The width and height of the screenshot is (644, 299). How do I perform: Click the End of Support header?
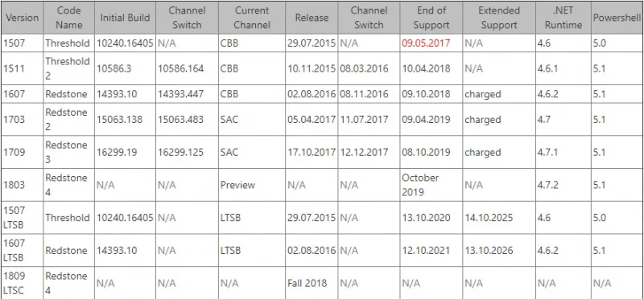pyautogui.click(x=431, y=18)
